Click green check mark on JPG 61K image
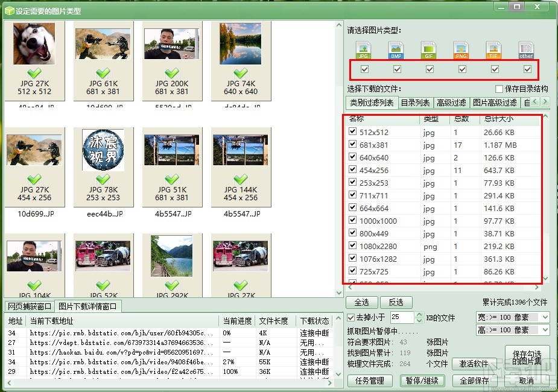Image resolution: width=558 pixels, height=392 pixels. coord(103,73)
